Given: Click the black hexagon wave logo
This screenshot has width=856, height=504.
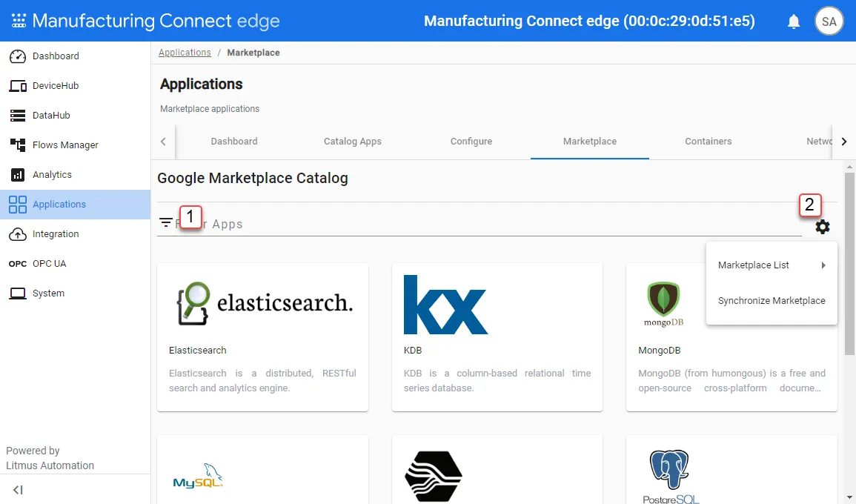Looking at the screenshot, I should click(434, 476).
